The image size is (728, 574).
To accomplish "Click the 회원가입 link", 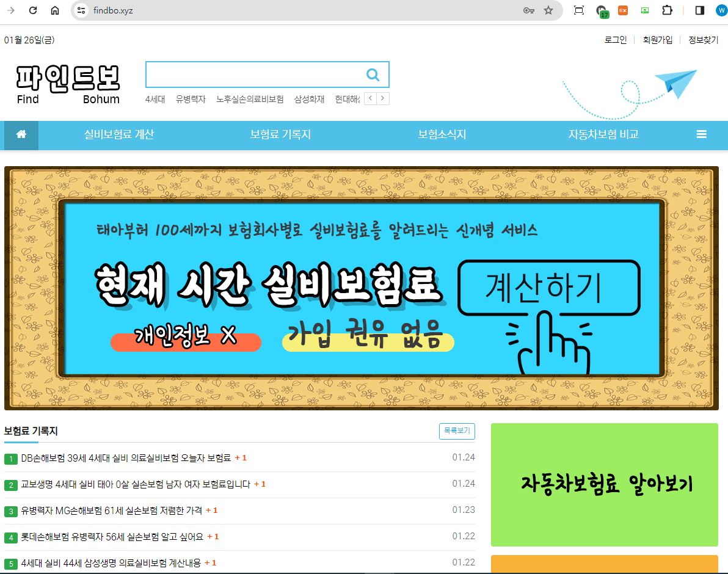I will pyautogui.click(x=658, y=40).
